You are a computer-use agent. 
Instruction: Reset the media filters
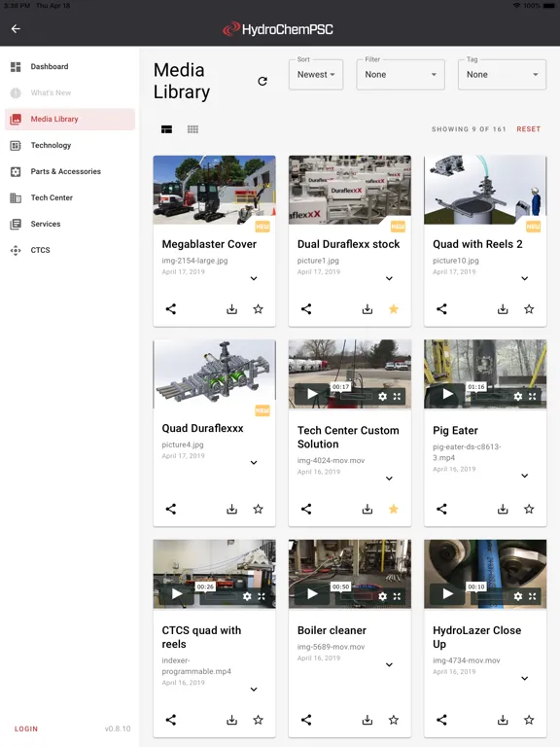[x=529, y=129]
